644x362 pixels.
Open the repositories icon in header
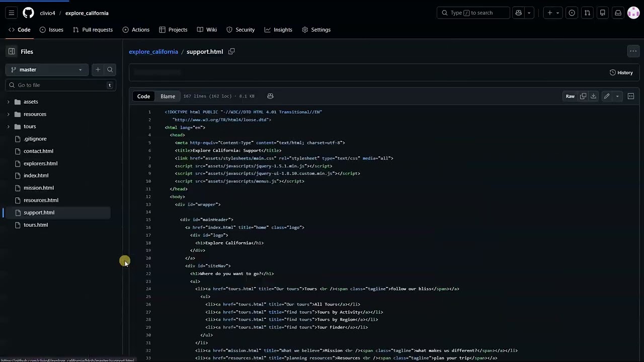603,13
